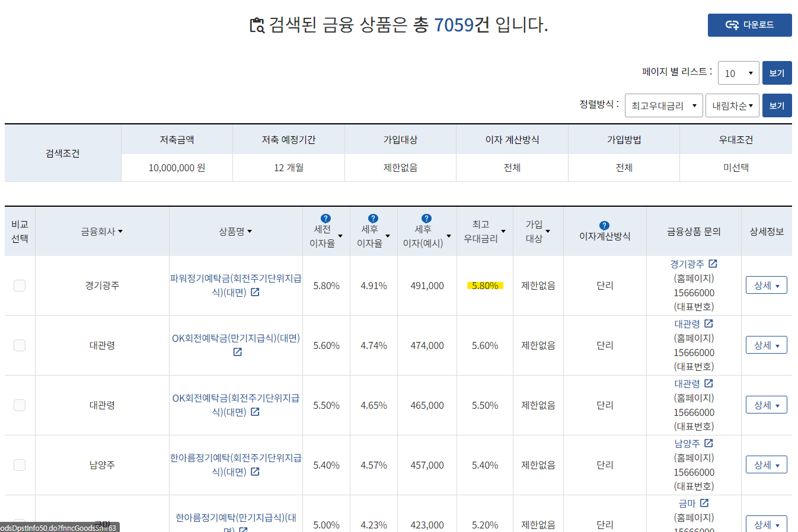Expand the 최고우대금리 sort method dropdown
This screenshot has height=532, width=798.
[663, 105]
